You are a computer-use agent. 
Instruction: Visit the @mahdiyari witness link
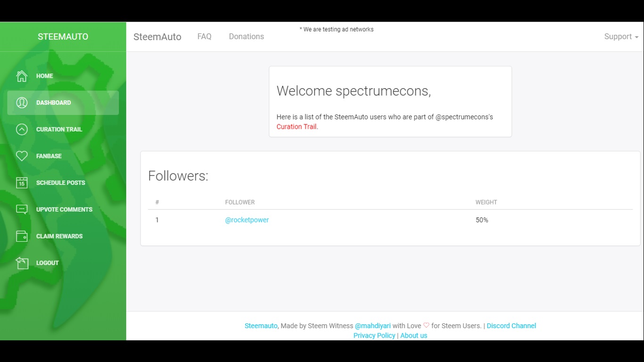tap(373, 326)
